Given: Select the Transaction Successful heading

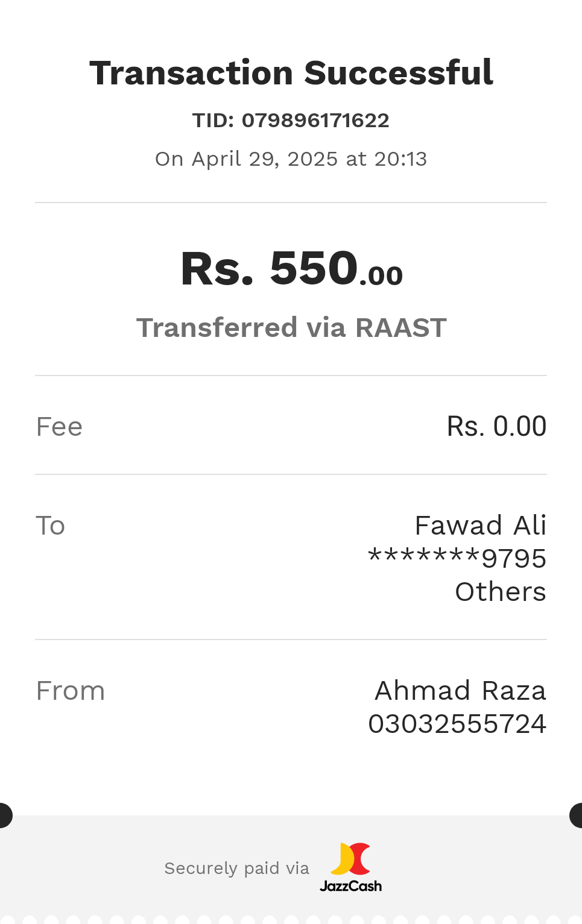Looking at the screenshot, I should click(291, 73).
